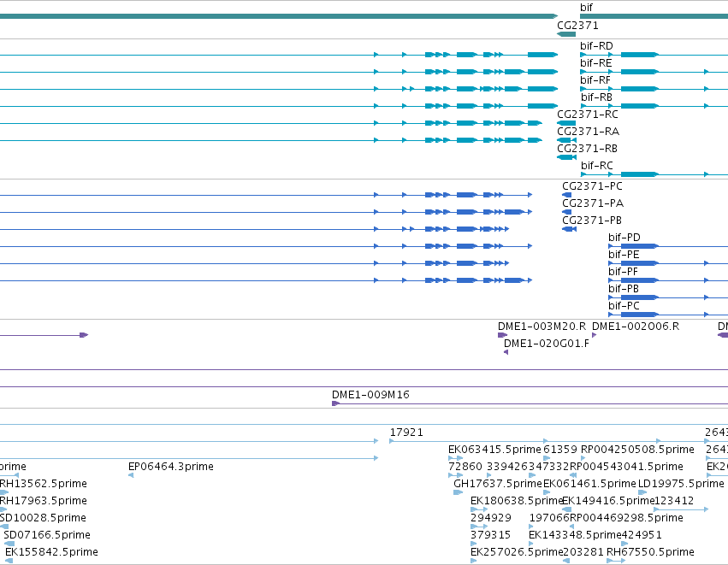Select the 203281 feature label
The width and height of the screenshot is (728, 565).
pos(583,552)
